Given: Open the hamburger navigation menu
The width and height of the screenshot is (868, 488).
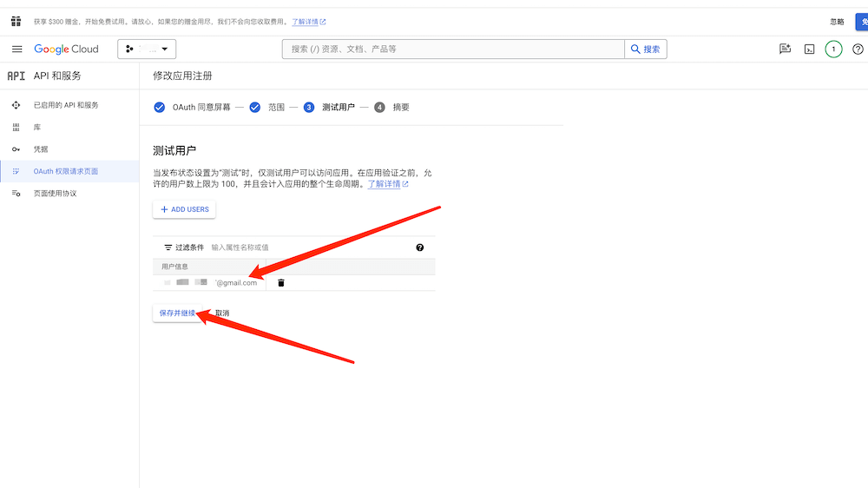Looking at the screenshot, I should pos(16,49).
